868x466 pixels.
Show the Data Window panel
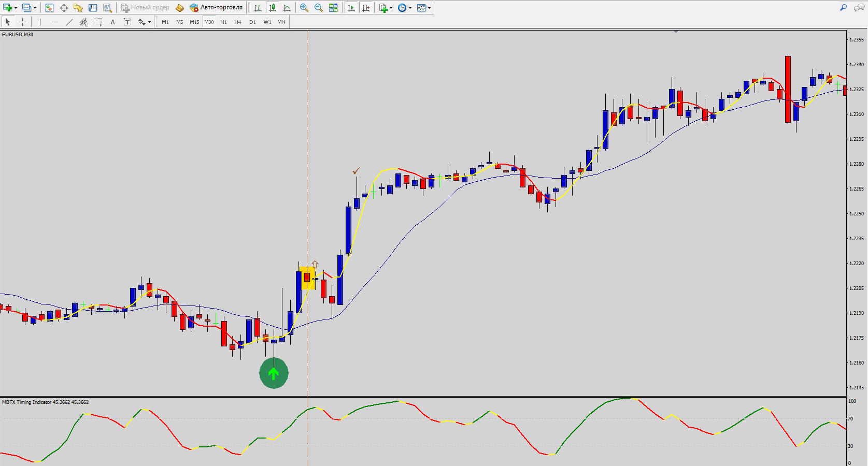[x=64, y=8]
